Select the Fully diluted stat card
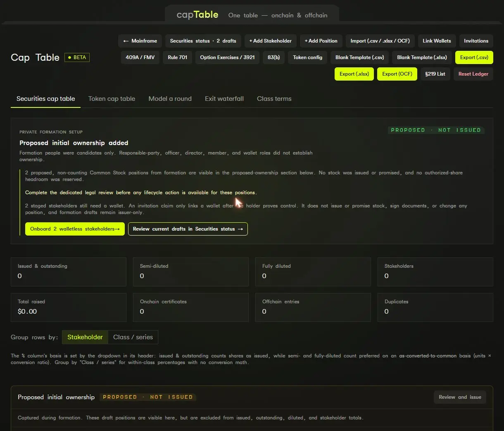The image size is (504, 431). (x=313, y=272)
